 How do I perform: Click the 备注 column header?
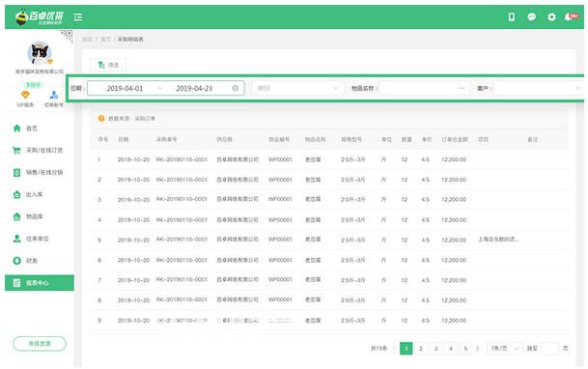533,139
